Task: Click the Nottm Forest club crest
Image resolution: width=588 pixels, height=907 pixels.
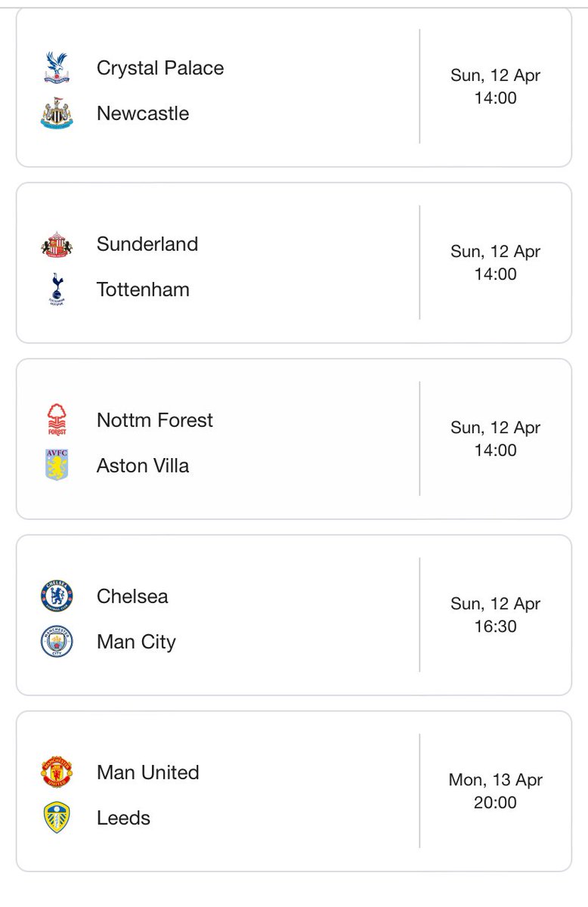Action: click(x=57, y=420)
